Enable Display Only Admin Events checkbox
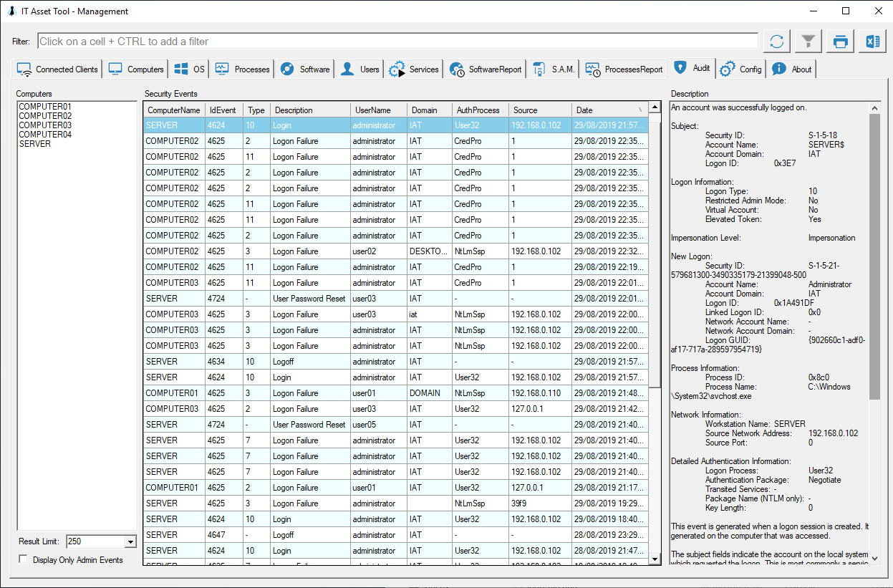Screen dimensions: 893x588 point(24,559)
